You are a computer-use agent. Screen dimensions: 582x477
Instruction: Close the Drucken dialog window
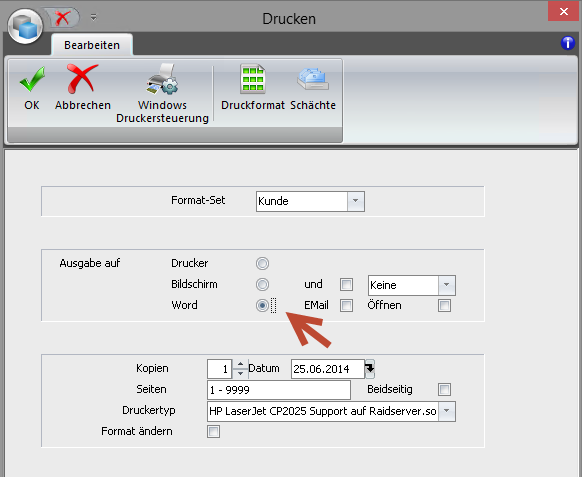563,11
